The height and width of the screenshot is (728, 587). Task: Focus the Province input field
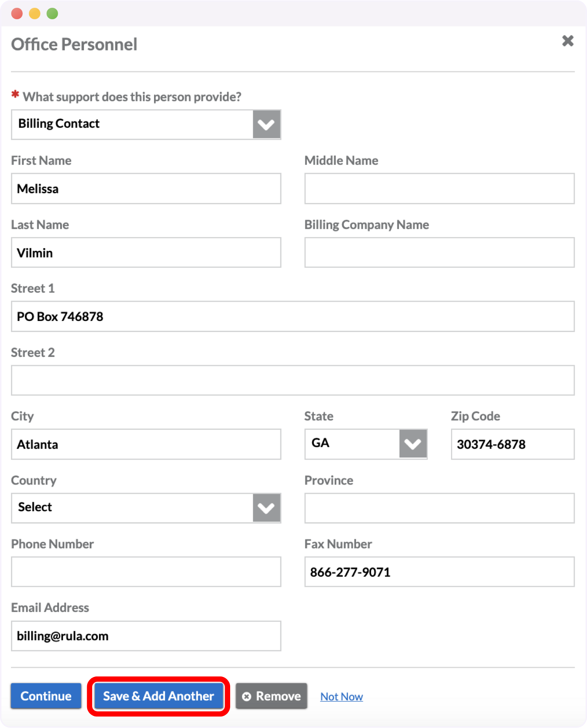(x=439, y=508)
